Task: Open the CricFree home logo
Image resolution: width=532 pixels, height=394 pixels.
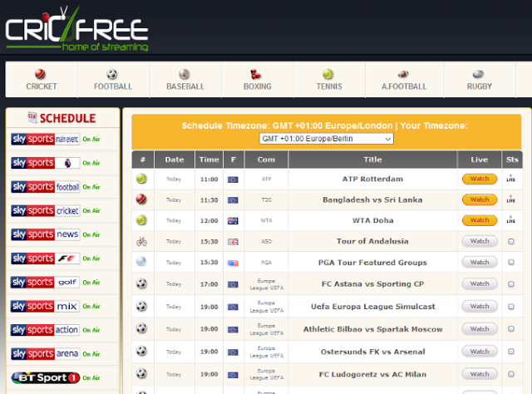Action: [76, 29]
